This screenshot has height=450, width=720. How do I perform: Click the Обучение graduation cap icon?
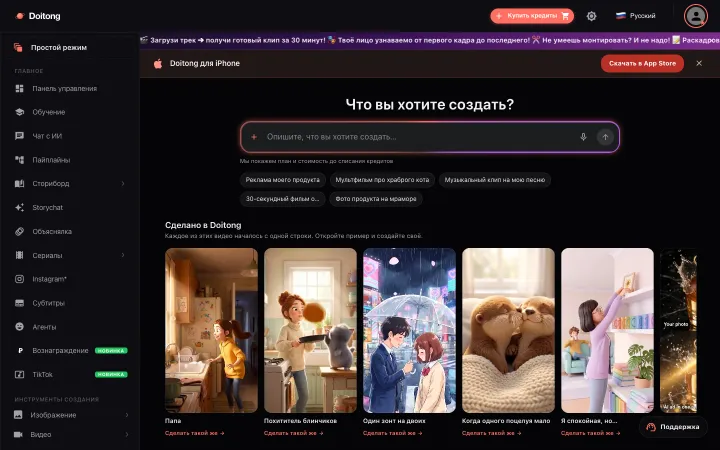[x=19, y=112]
